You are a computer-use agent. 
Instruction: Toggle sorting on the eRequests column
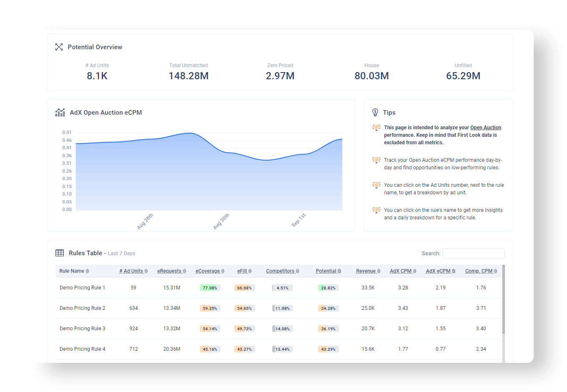185,271
